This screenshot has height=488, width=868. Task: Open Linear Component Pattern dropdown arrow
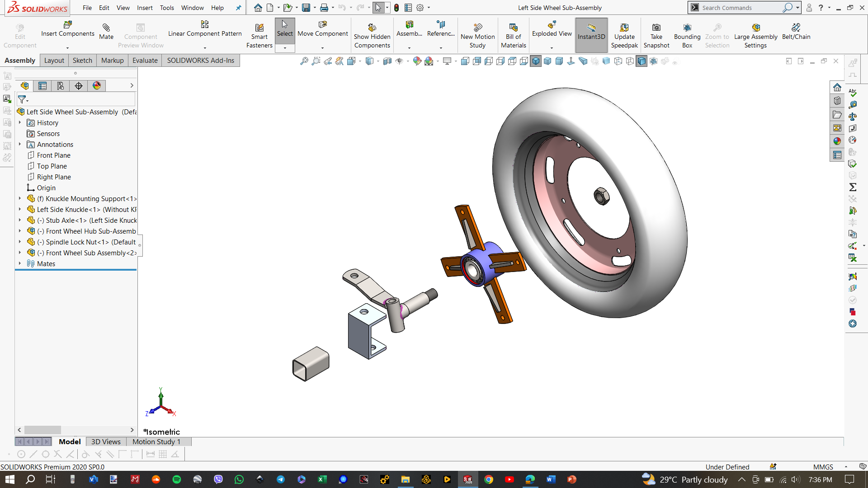click(x=205, y=47)
